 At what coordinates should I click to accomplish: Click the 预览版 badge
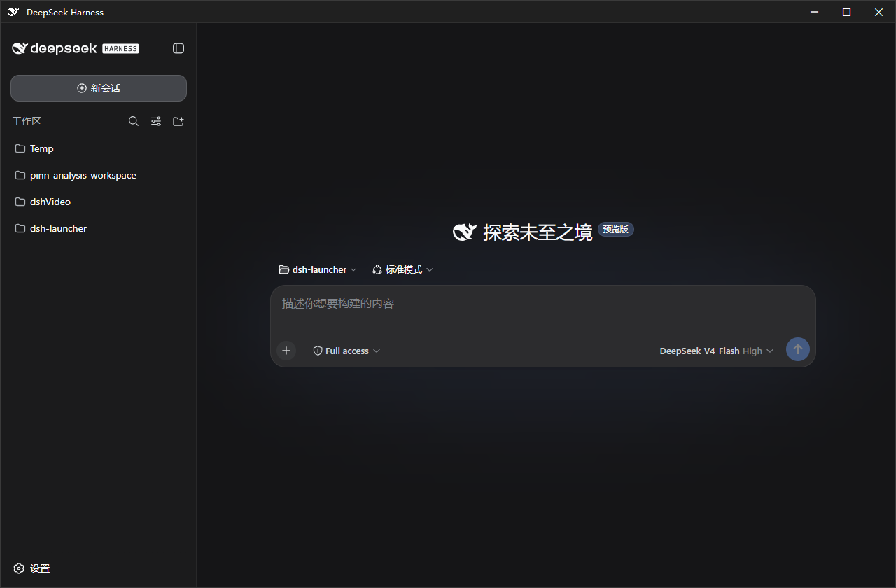(616, 229)
